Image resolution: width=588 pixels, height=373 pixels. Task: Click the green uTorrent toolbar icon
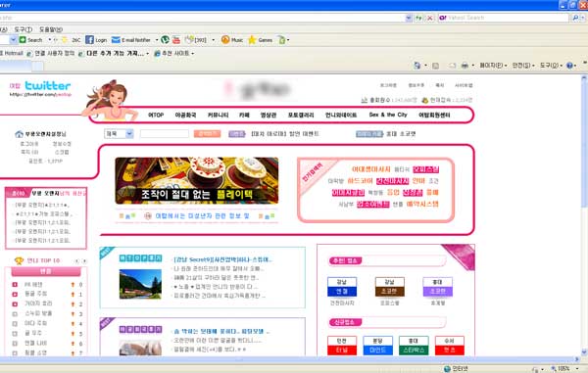165,40
